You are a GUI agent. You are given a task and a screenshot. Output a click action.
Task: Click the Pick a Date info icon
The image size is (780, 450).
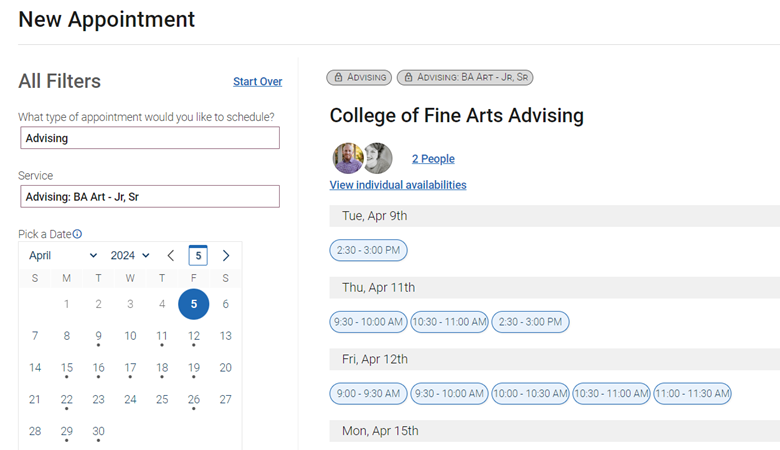[x=77, y=234]
